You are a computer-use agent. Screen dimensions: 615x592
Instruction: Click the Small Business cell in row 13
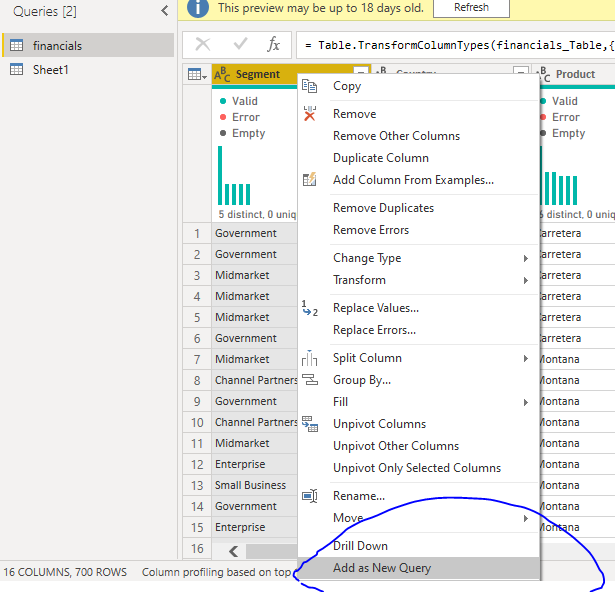coord(255,485)
